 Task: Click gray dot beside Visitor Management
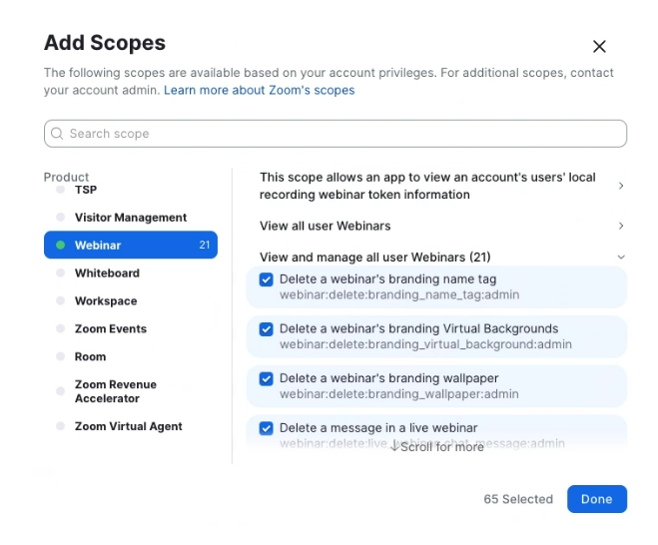tap(60, 217)
